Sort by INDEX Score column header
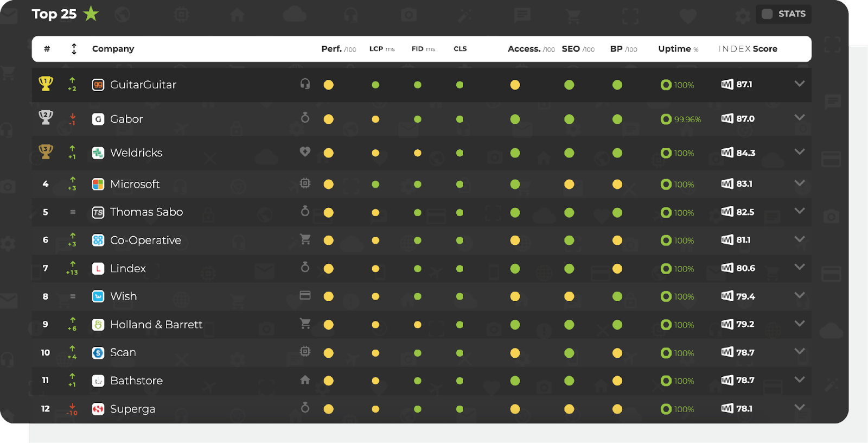 click(748, 49)
